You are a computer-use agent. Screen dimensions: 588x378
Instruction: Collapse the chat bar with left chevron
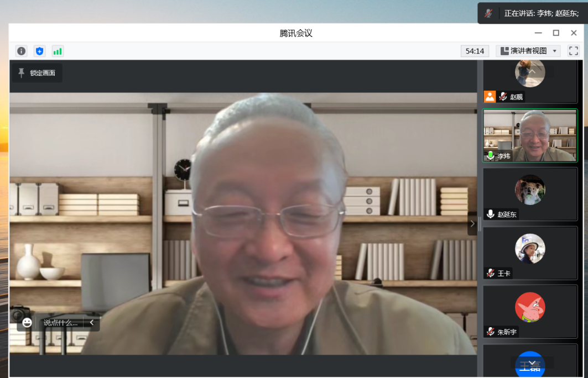tap(92, 322)
